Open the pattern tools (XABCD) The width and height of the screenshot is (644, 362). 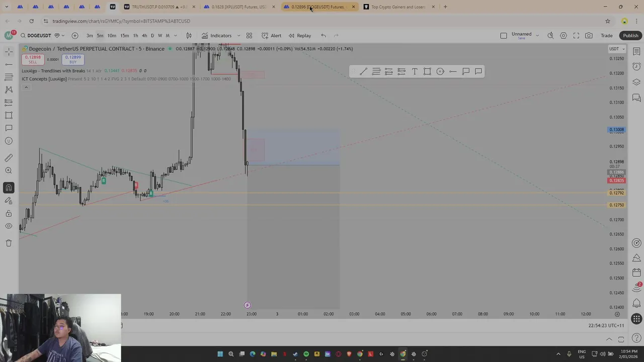[9, 89]
